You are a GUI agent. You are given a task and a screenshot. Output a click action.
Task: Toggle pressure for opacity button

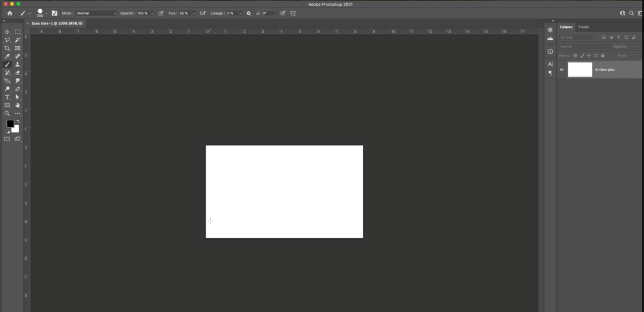(160, 13)
